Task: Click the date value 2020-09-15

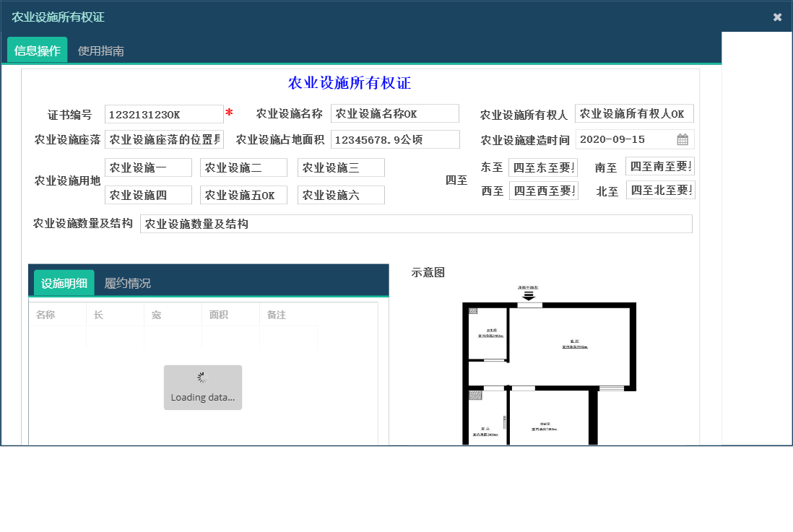Action: [x=646, y=139]
